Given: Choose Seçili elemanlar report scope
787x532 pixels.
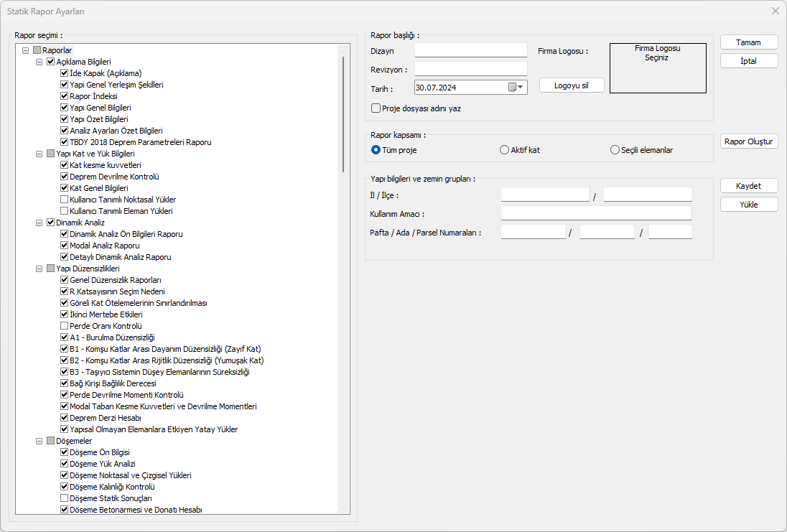Looking at the screenshot, I should tap(615, 150).
